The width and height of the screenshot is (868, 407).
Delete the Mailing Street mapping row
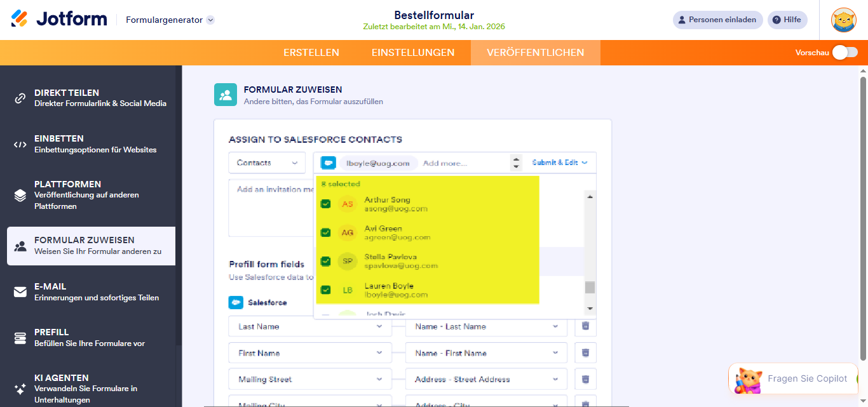point(586,380)
